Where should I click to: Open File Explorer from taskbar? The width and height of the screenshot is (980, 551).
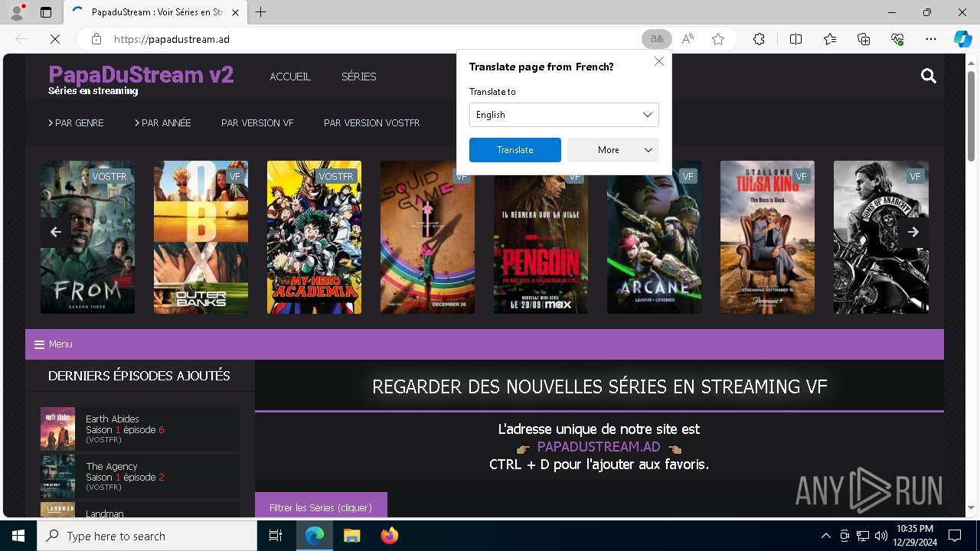coord(351,536)
